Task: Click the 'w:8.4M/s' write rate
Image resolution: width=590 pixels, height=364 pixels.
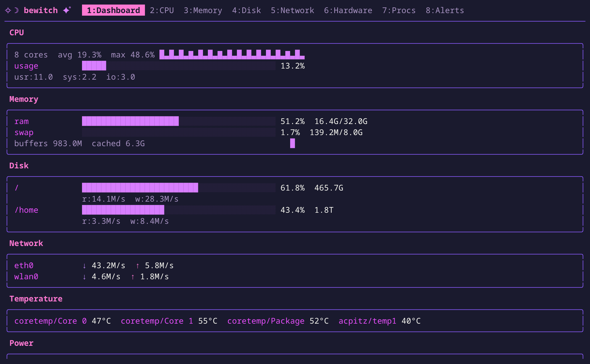Action: point(149,221)
